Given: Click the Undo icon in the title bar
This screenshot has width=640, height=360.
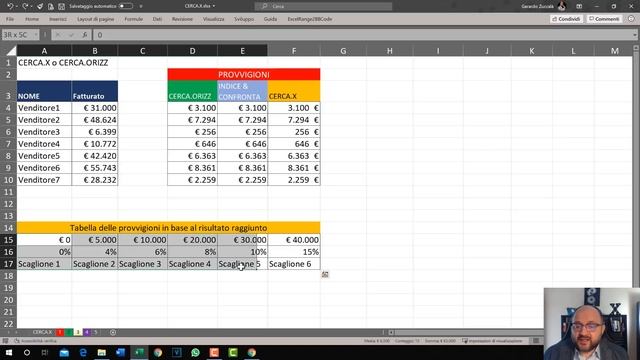Looking at the screenshot, I should (10, 6).
